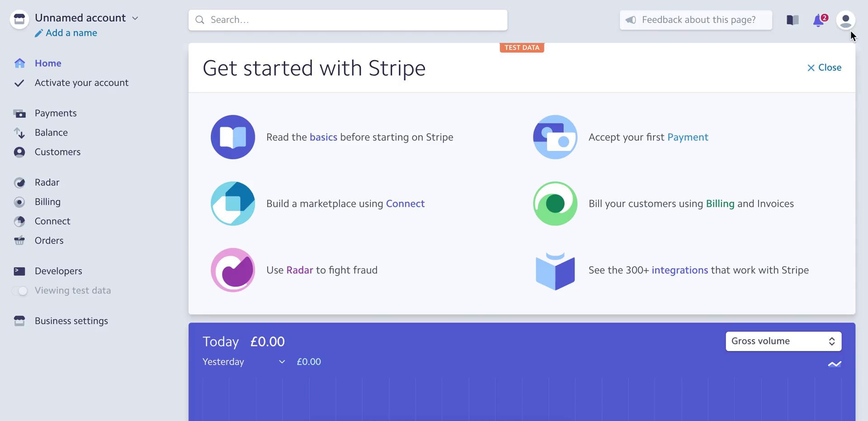This screenshot has width=868, height=421.
Task: Open Radar section in sidebar
Action: click(47, 182)
